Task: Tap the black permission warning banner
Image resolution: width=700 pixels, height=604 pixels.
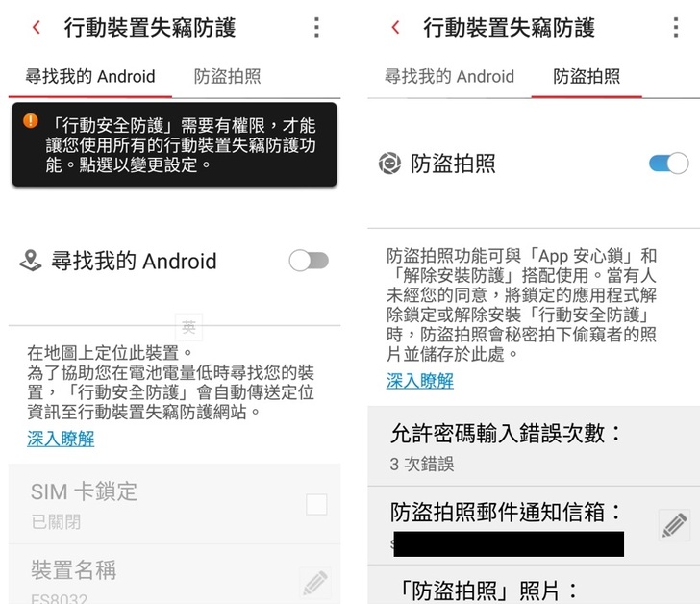Action: [175, 144]
